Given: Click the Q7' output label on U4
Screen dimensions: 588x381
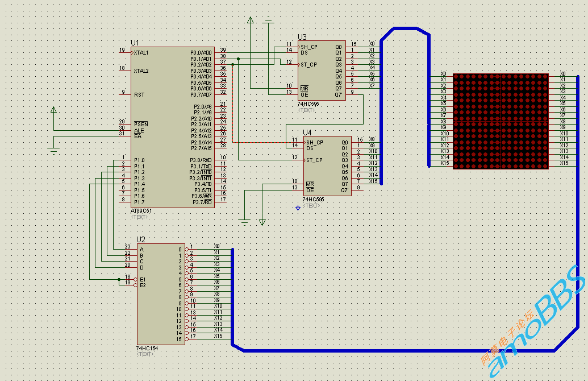Looking at the screenshot, I should [344, 191].
